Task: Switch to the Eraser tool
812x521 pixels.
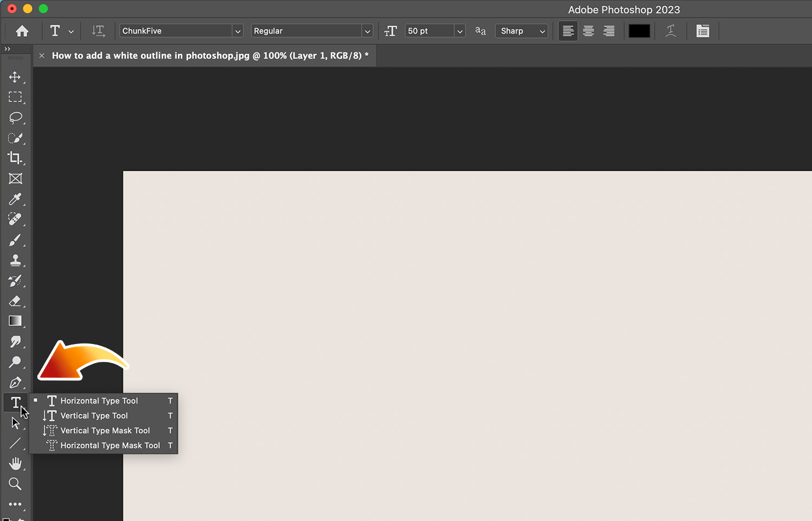Action: (16, 301)
